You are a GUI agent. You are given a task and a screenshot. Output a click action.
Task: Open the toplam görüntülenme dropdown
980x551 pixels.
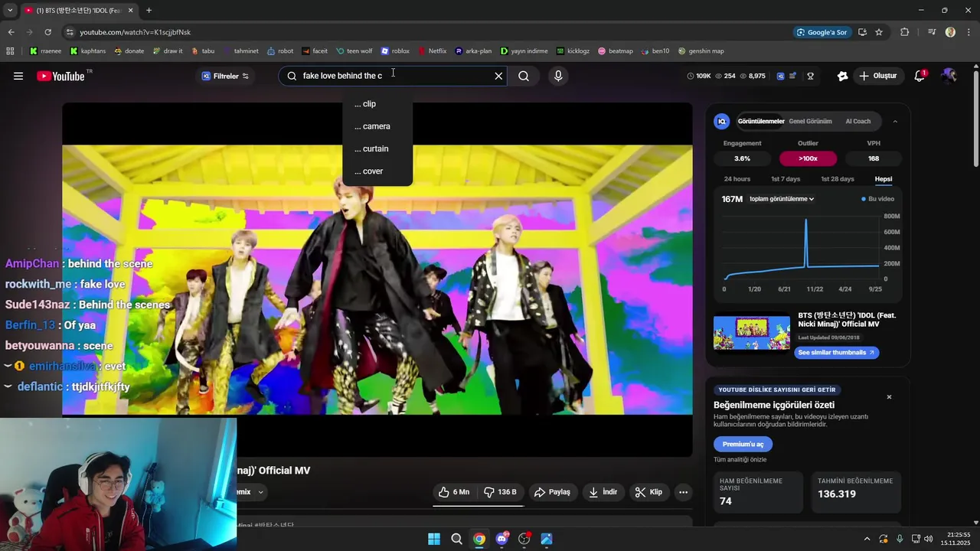point(782,199)
